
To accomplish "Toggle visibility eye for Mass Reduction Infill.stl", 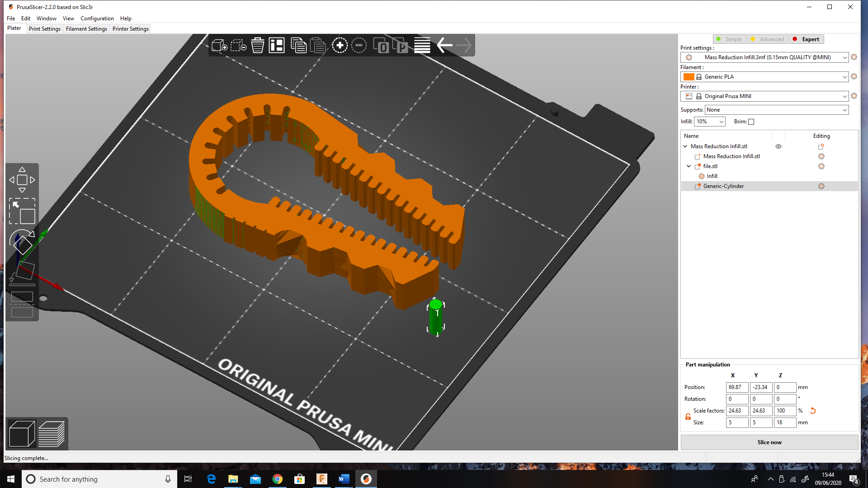I will pyautogui.click(x=778, y=146).
